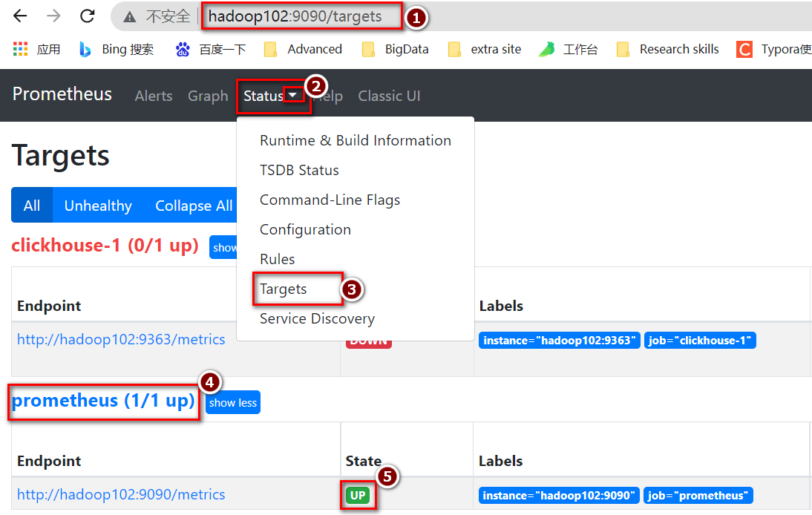Select Service Discovery menu entry

pos(317,318)
